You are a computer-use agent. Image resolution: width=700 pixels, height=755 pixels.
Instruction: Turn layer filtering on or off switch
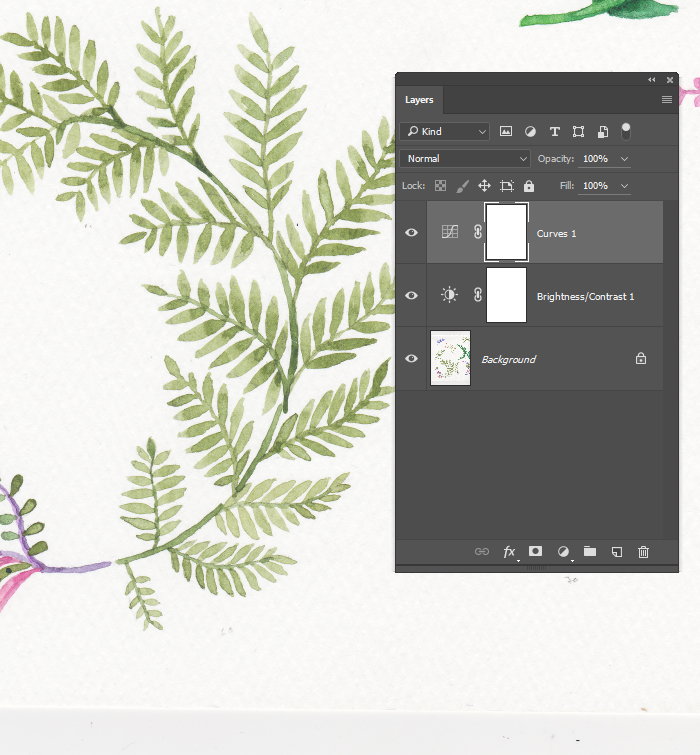pyautogui.click(x=626, y=130)
